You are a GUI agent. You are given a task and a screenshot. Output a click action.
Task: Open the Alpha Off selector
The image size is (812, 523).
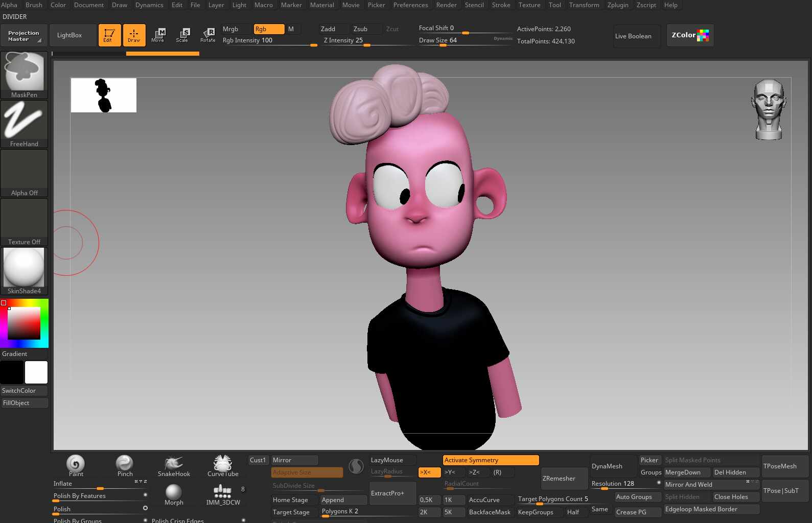(x=24, y=173)
